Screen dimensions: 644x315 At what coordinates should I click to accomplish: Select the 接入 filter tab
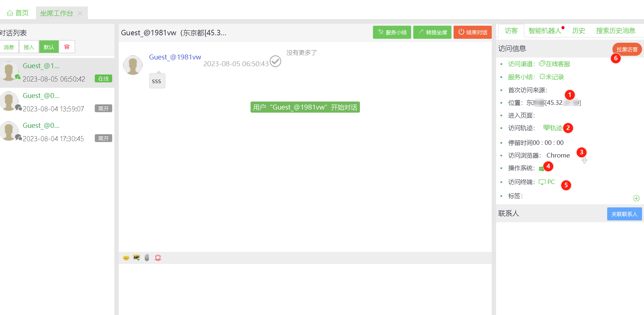[x=29, y=47]
